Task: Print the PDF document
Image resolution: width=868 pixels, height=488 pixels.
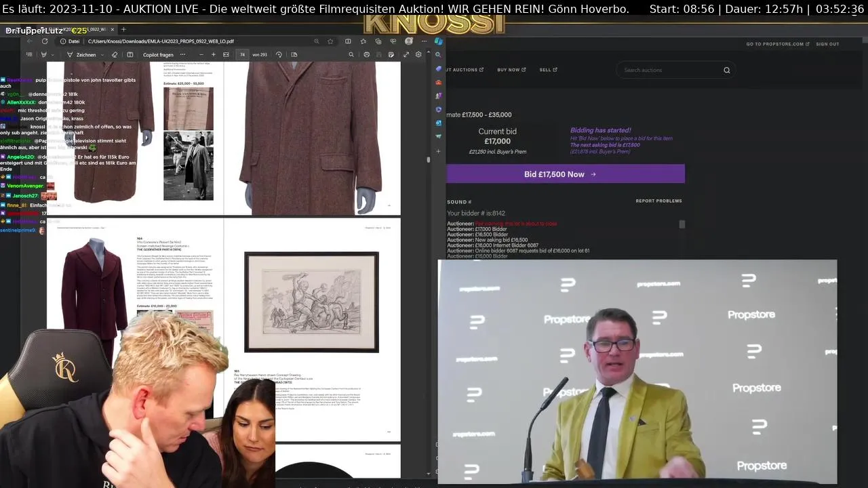Action: (367, 54)
